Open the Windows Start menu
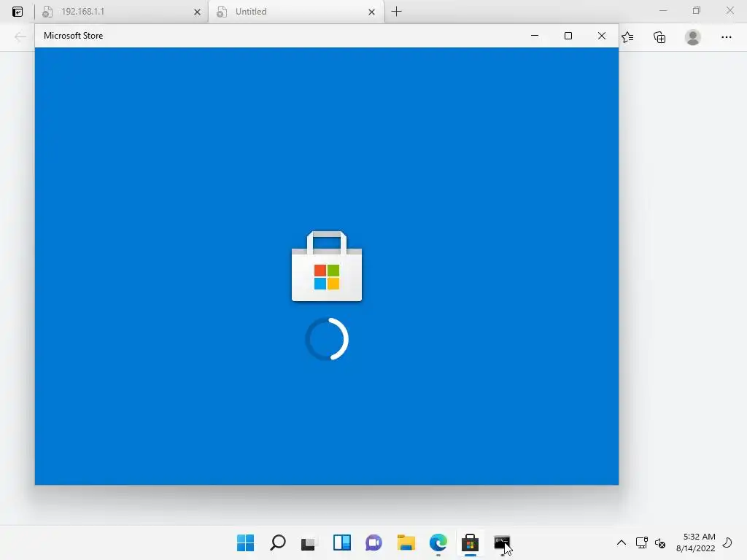The height and width of the screenshot is (560, 747). [x=245, y=542]
